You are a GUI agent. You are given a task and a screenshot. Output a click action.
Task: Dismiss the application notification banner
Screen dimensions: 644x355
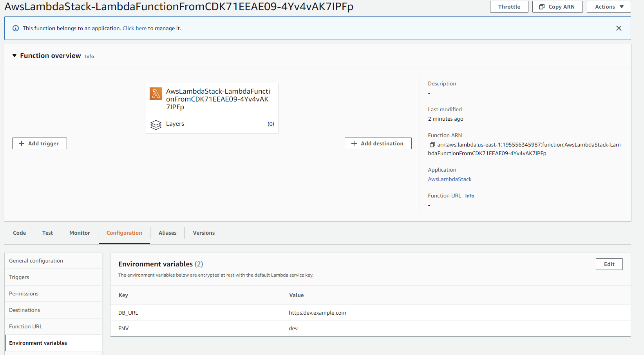[619, 28]
